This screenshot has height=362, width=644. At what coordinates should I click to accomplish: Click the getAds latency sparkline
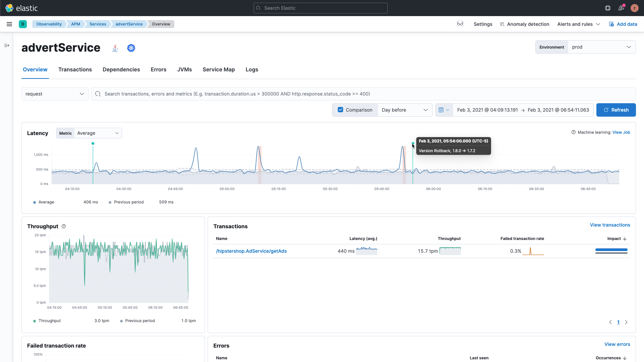coord(367,251)
